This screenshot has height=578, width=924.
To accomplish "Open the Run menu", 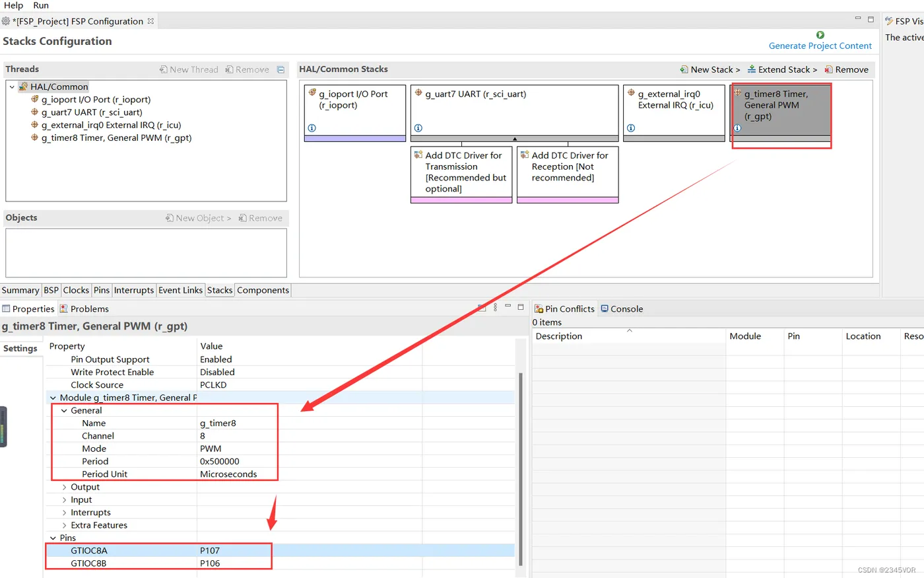I will [41, 5].
